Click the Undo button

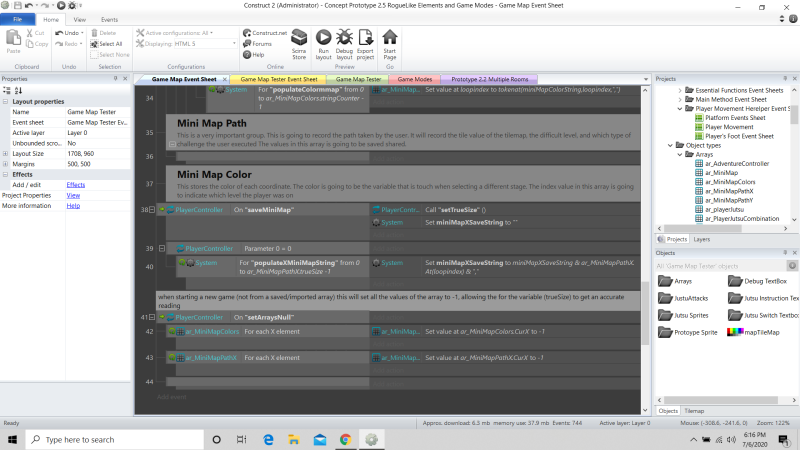pyautogui.click(x=69, y=33)
